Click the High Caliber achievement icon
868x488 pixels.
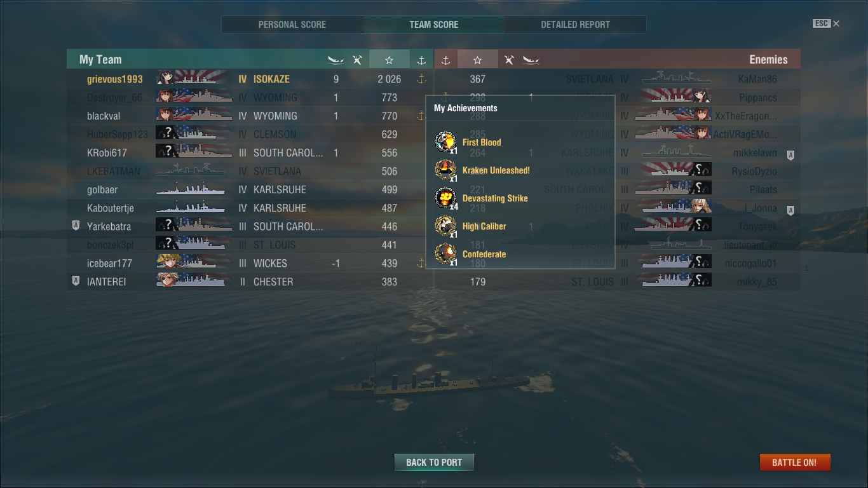(445, 226)
